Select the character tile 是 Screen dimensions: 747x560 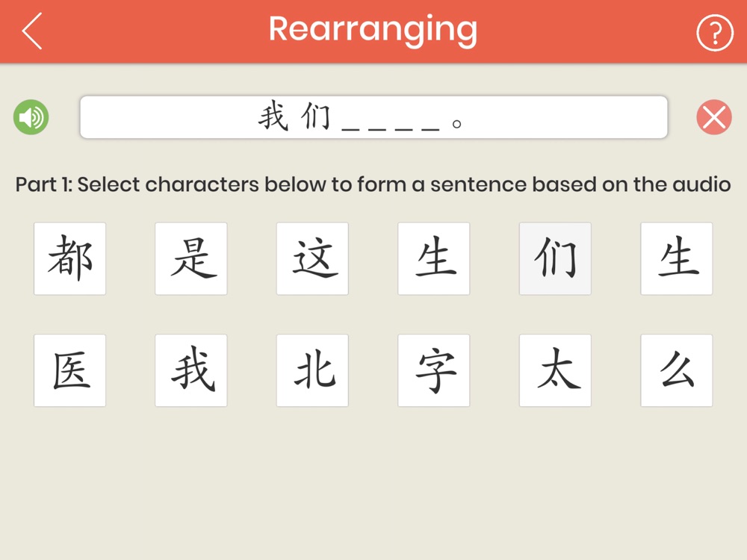click(x=191, y=258)
